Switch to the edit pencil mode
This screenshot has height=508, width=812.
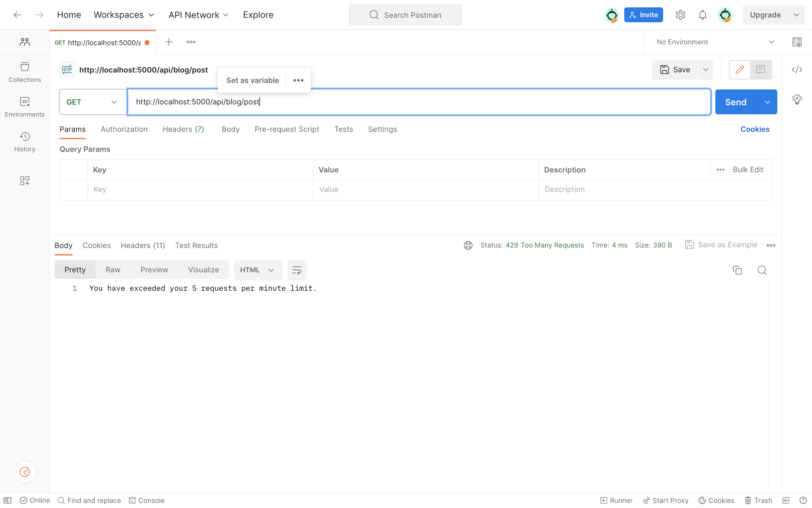(x=740, y=69)
